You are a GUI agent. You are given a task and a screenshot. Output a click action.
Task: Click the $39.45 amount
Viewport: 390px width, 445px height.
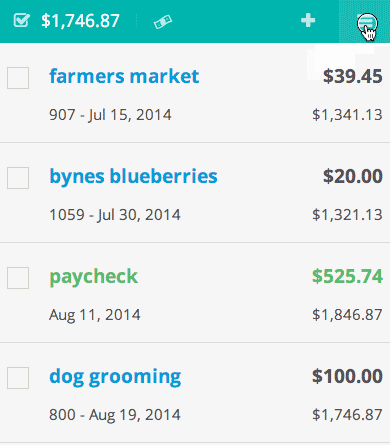point(353,76)
